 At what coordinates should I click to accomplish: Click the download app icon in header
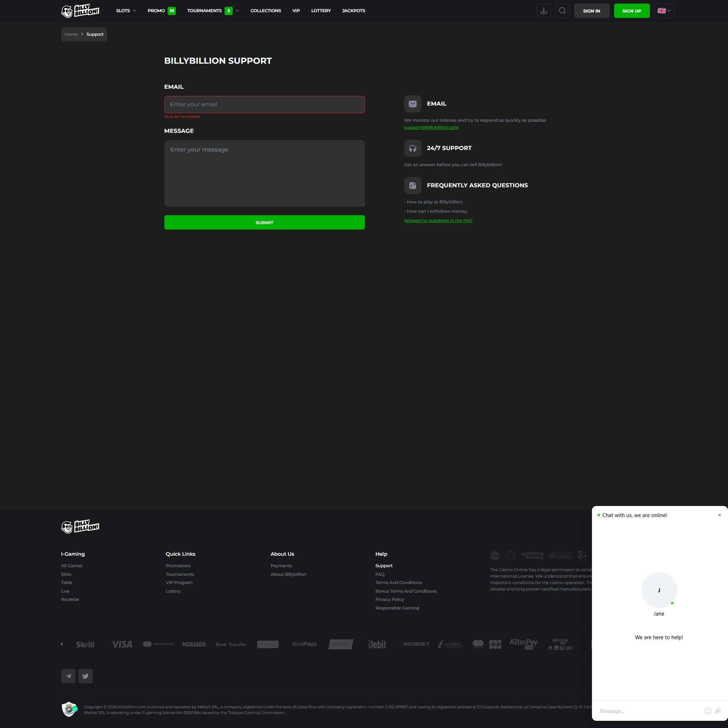543,11
